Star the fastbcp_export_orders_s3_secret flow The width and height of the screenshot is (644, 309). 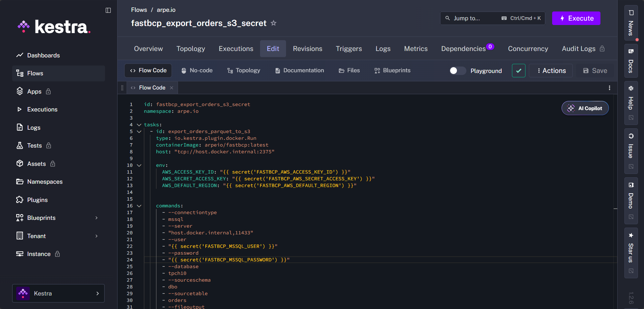click(x=274, y=23)
